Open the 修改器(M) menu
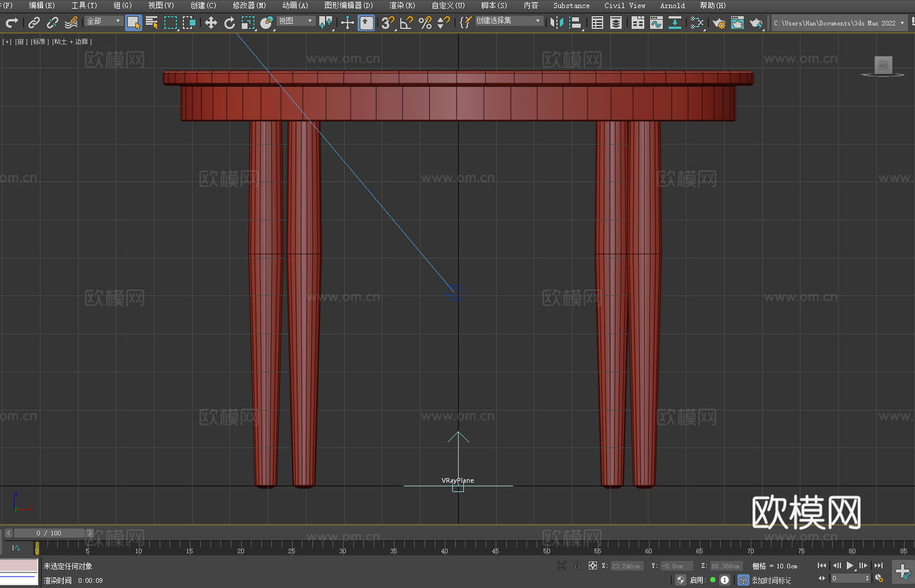915x588 pixels. click(249, 5)
